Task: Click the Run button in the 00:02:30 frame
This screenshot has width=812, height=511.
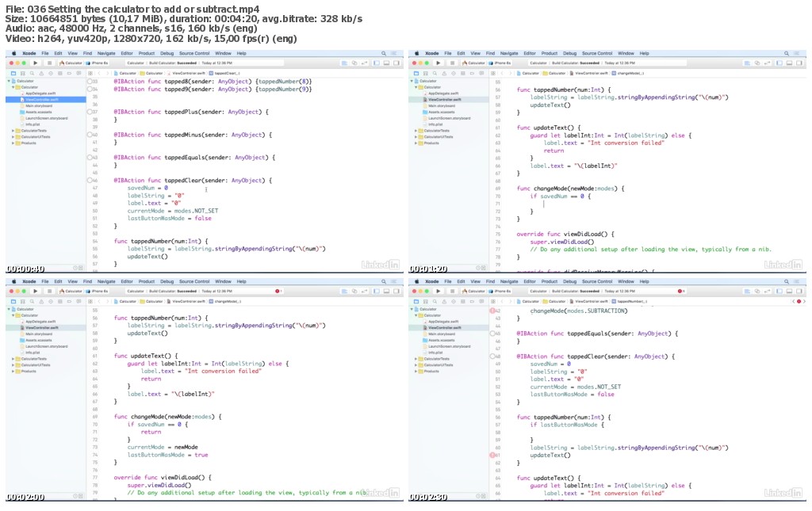Action: pyautogui.click(x=438, y=292)
